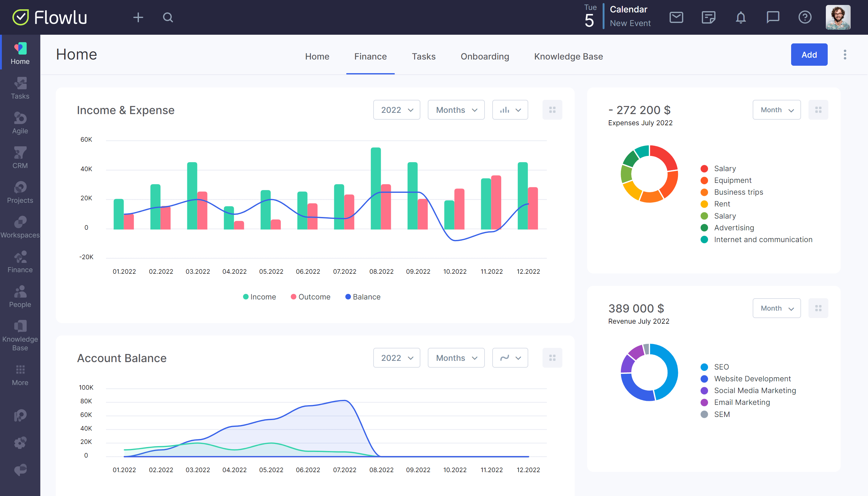Toggle Income & Expense chart view icon
868x496 pixels.
click(x=509, y=110)
